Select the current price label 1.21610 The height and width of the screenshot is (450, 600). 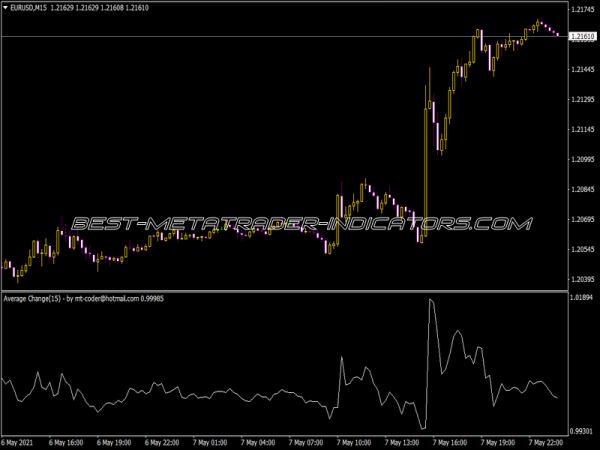point(580,37)
